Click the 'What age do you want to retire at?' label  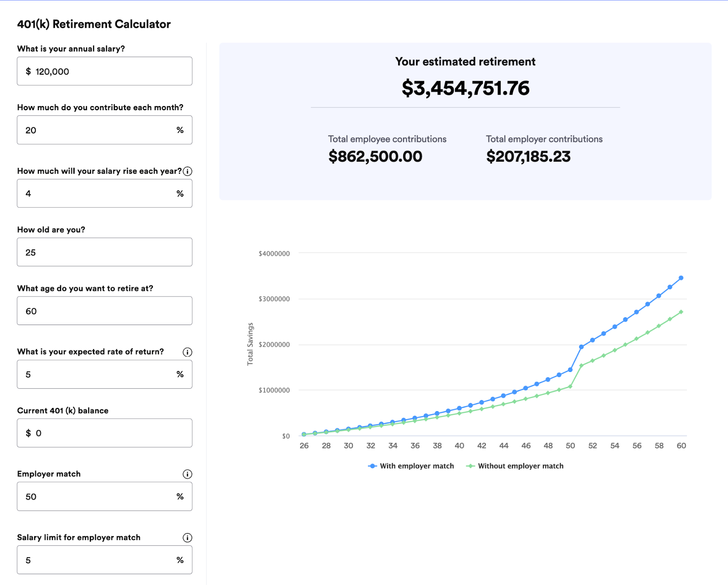(85, 289)
